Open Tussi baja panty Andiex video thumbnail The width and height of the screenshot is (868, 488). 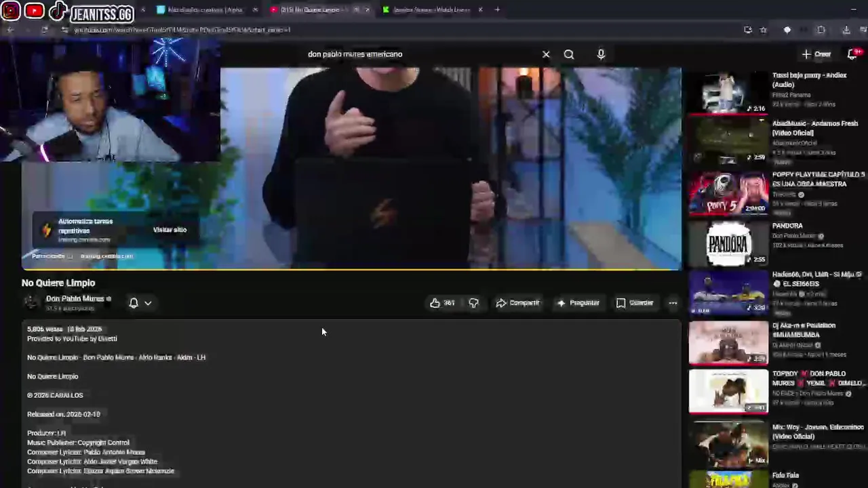click(x=728, y=94)
